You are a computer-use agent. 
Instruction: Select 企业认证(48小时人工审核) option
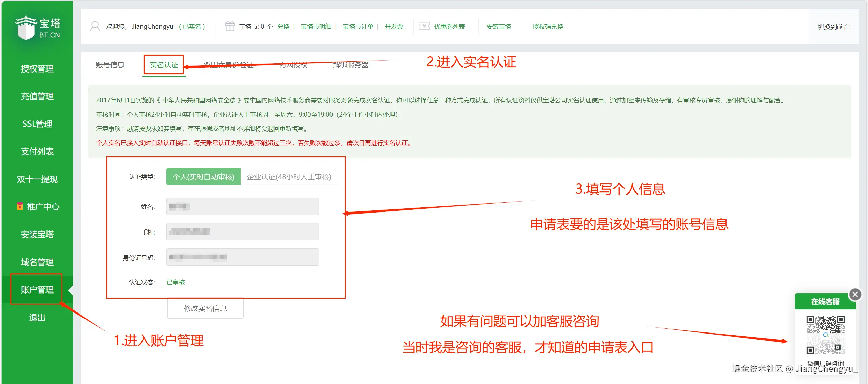point(289,177)
